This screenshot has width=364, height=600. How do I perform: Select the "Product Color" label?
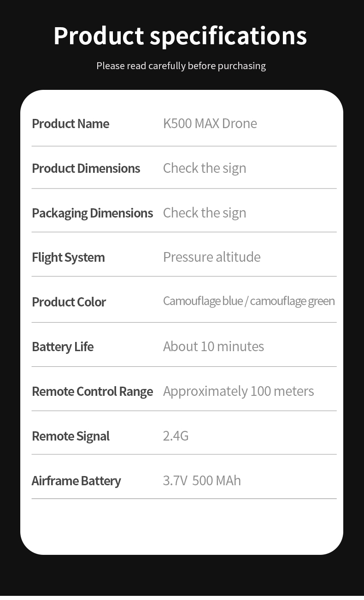(x=69, y=302)
